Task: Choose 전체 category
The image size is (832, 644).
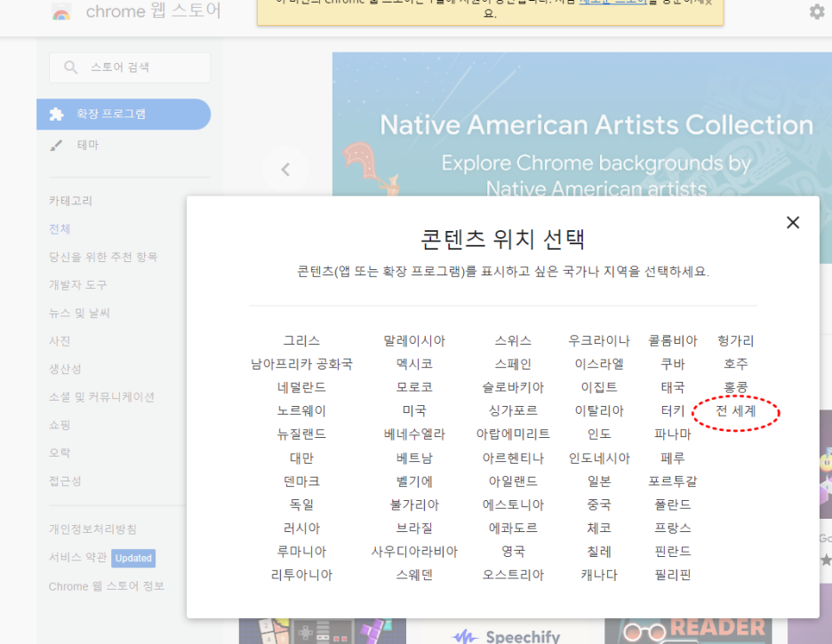Action: [60, 229]
